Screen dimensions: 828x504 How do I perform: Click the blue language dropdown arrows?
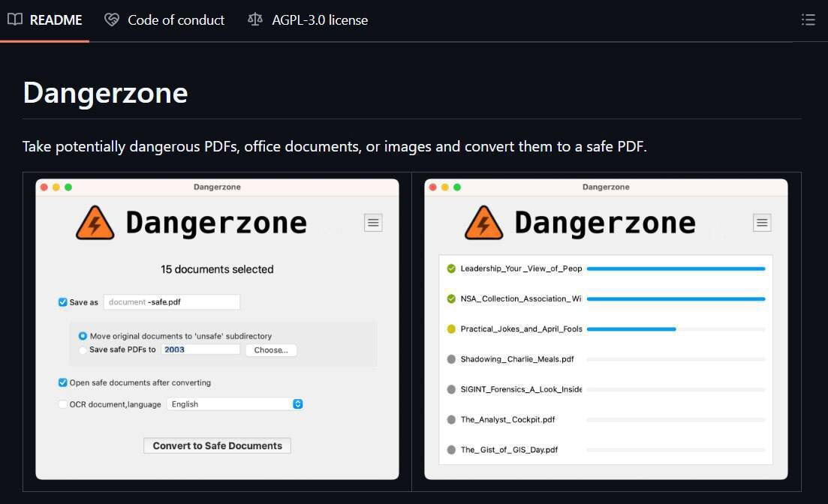pos(298,404)
